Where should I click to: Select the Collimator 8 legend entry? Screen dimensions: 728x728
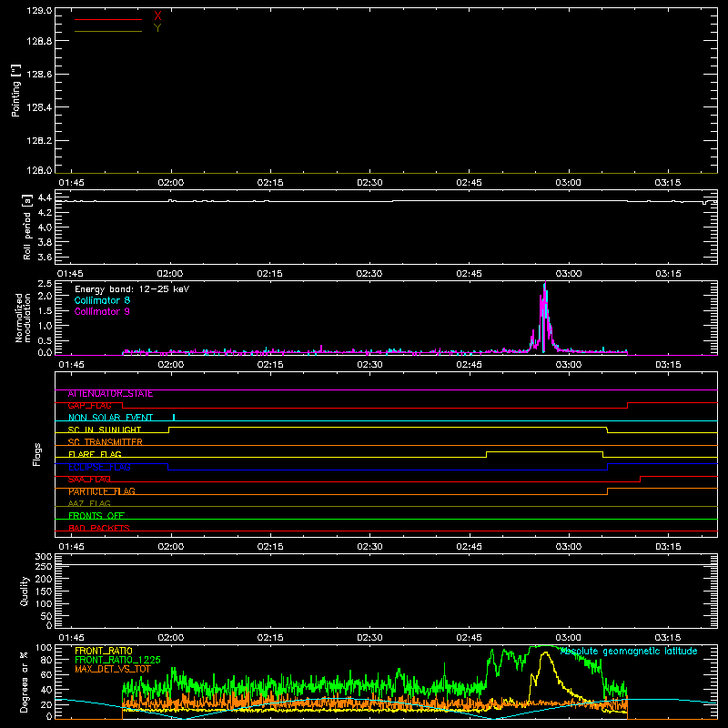(x=102, y=300)
